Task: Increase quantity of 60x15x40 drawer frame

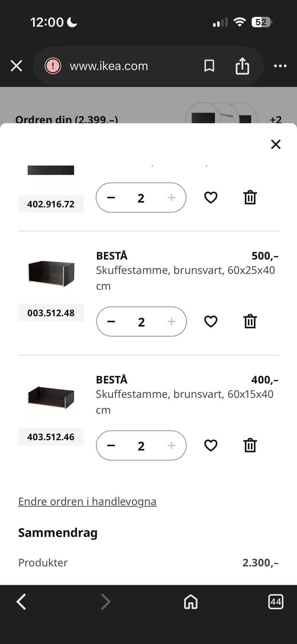Action: [x=171, y=445]
